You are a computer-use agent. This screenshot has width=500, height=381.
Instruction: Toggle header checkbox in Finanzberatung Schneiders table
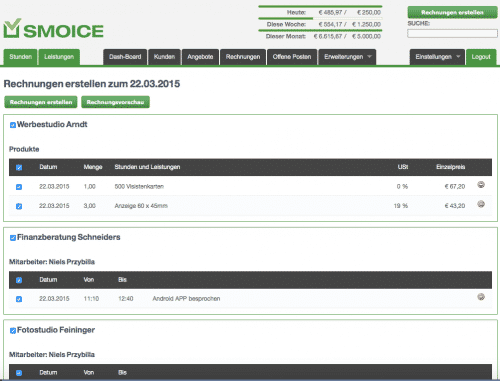[19, 280]
